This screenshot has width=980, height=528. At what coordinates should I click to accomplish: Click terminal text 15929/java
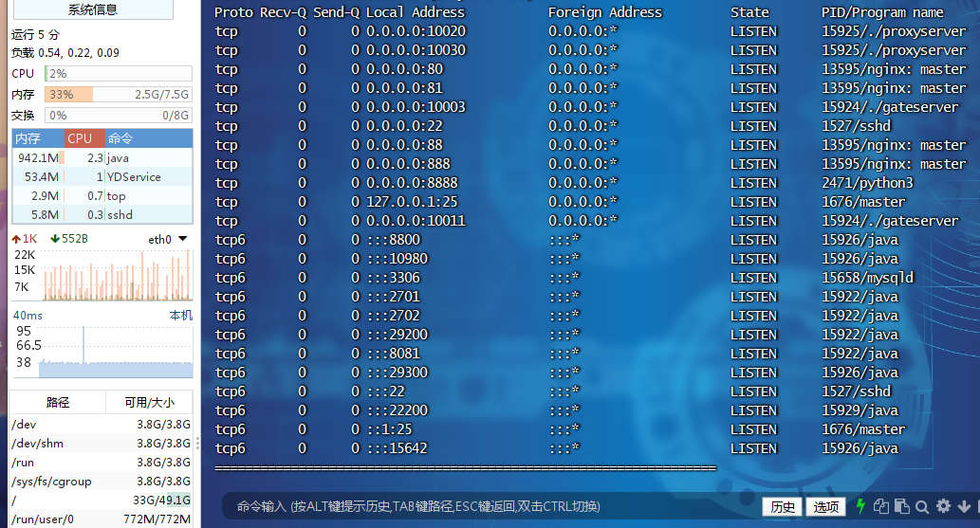coord(860,410)
